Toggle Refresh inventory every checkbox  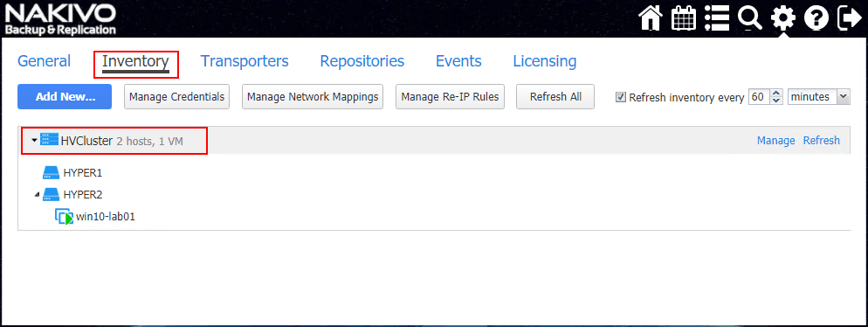(621, 97)
